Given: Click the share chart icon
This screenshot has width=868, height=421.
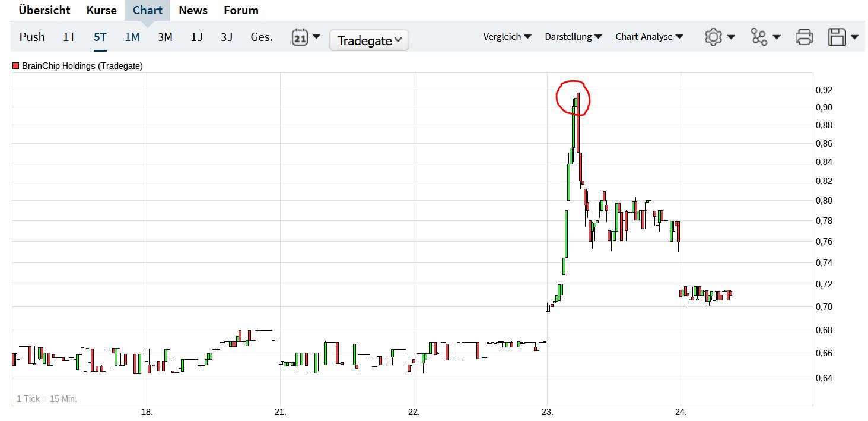Looking at the screenshot, I should click(761, 36).
